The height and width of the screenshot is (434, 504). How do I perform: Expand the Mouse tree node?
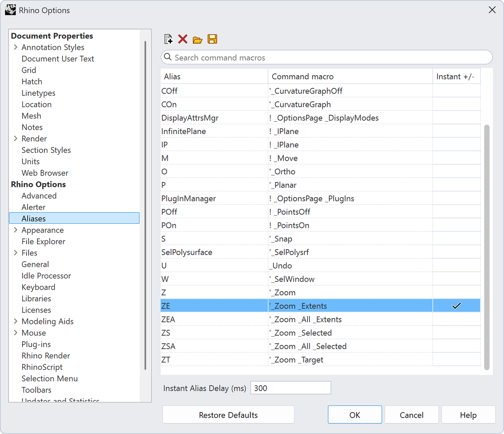tap(16, 333)
